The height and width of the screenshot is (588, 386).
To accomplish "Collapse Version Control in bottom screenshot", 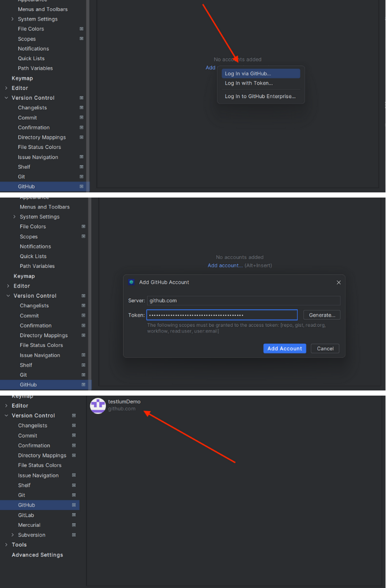I will [6, 416].
